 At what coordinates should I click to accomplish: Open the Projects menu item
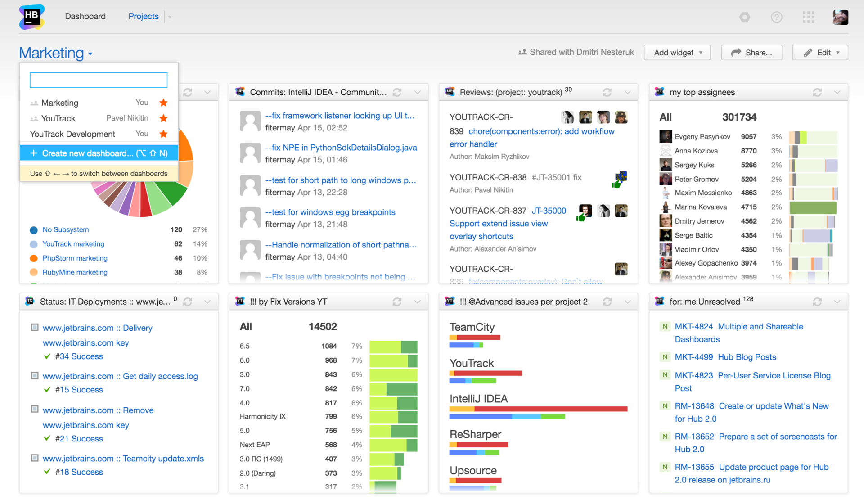tap(143, 17)
